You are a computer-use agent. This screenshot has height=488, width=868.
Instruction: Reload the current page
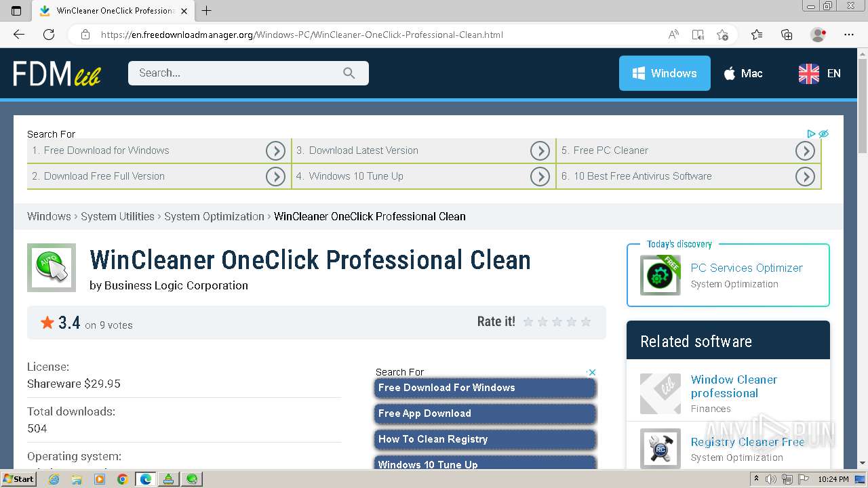(49, 35)
